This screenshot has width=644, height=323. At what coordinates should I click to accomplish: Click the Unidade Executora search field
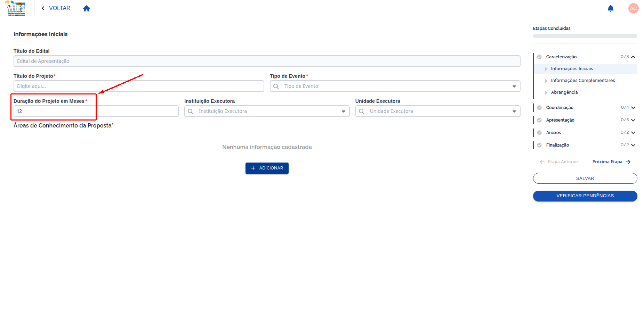[x=438, y=111]
